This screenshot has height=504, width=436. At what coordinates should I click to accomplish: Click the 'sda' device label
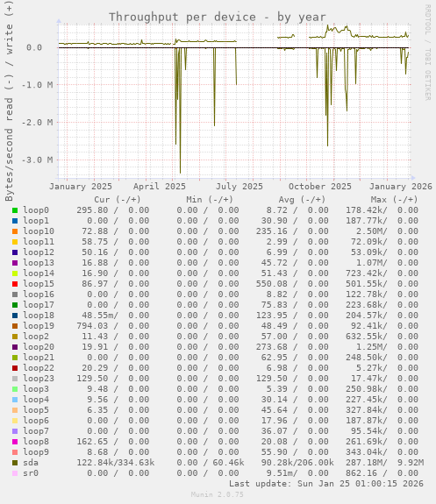[31, 463]
